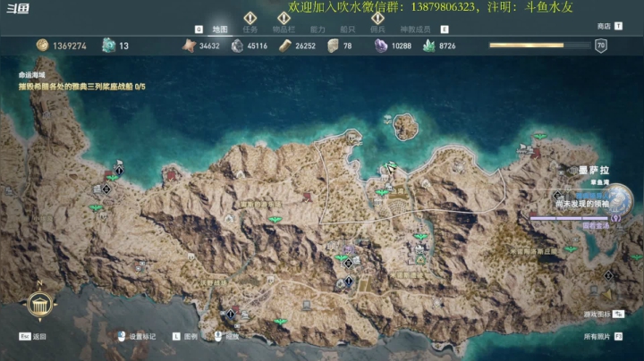This screenshot has height=361, width=644.
Task: Open the Athenian owl leader emblem
Action: tap(620, 200)
